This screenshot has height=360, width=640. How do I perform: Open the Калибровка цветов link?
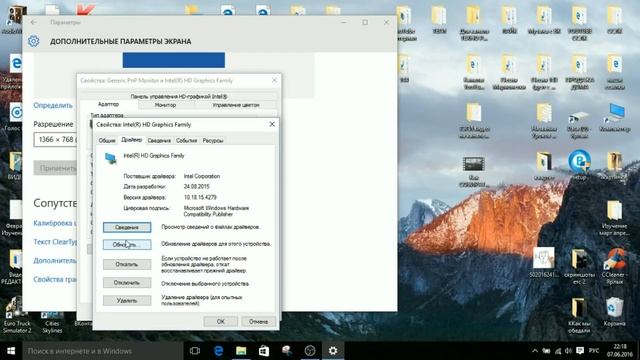(55, 223)
